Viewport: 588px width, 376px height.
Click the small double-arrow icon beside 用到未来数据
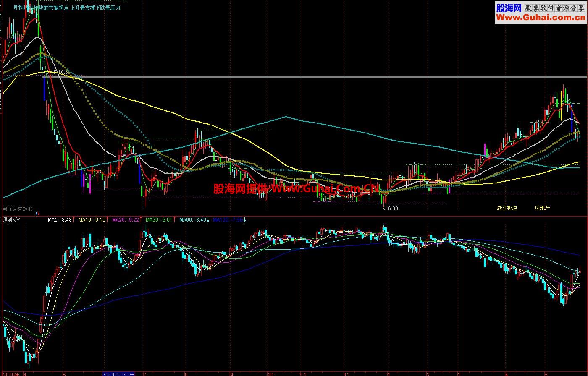point(37,214)
